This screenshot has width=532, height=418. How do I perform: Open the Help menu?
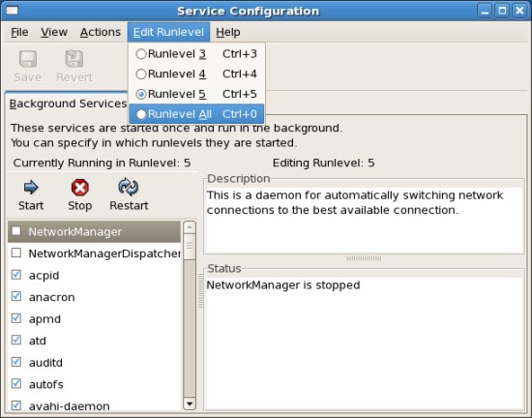tap(228, 32)
